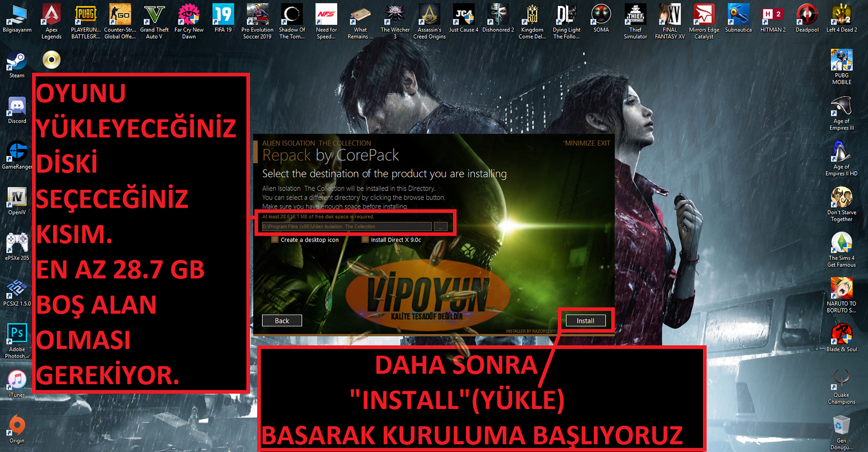Launch Just Cause 4 shortcut
The height and width of the screenshot is (452, 868).
point(464,19)
